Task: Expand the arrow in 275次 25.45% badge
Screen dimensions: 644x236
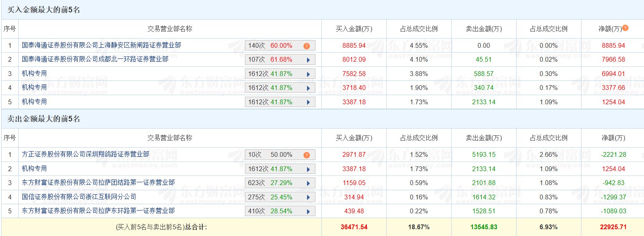Action: [308, 197]
